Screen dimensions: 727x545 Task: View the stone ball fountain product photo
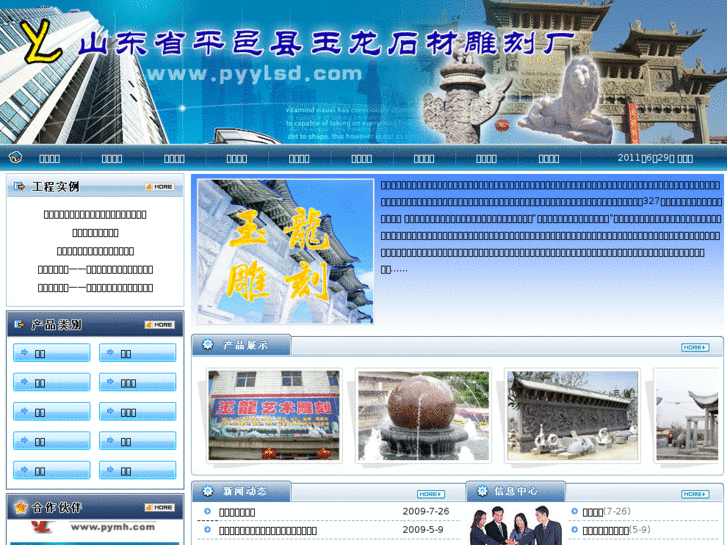(x=423, y=416)
